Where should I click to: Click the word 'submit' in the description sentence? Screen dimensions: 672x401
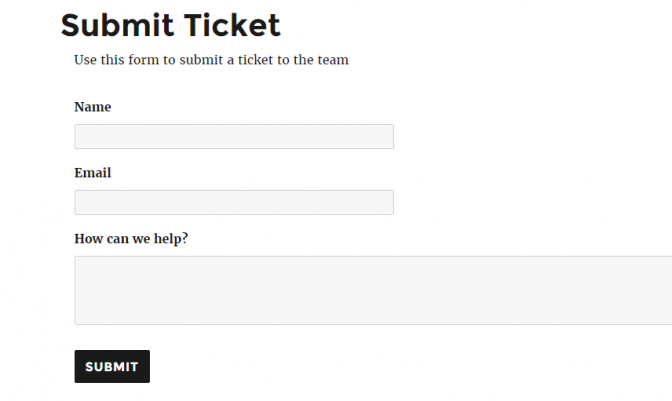click(203, 60)
